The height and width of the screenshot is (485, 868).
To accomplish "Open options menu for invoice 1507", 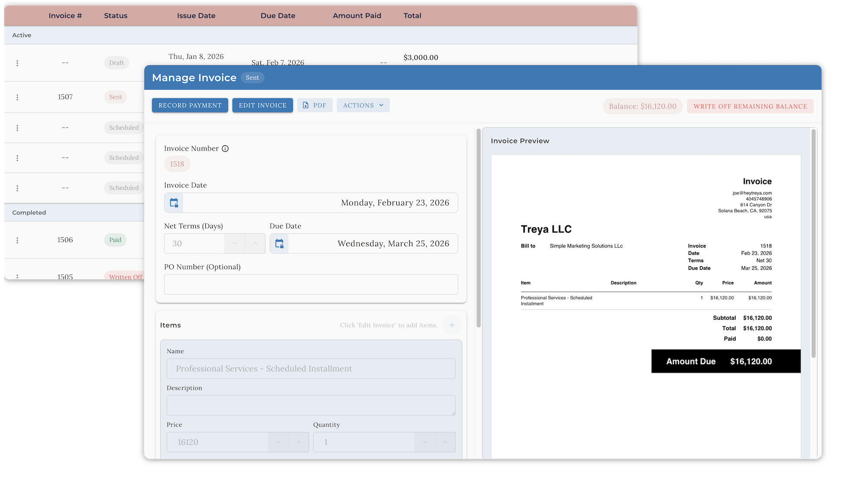I will coord(17,97).
